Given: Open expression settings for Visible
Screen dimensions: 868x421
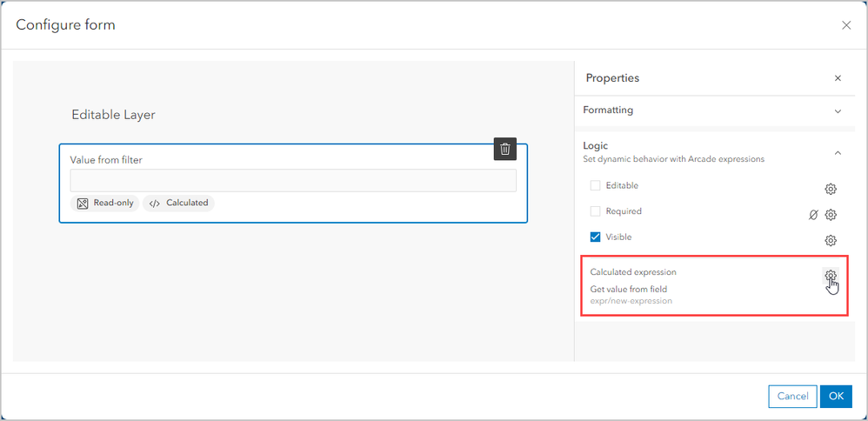Looking at the screenshot, I should coord(831,240).
